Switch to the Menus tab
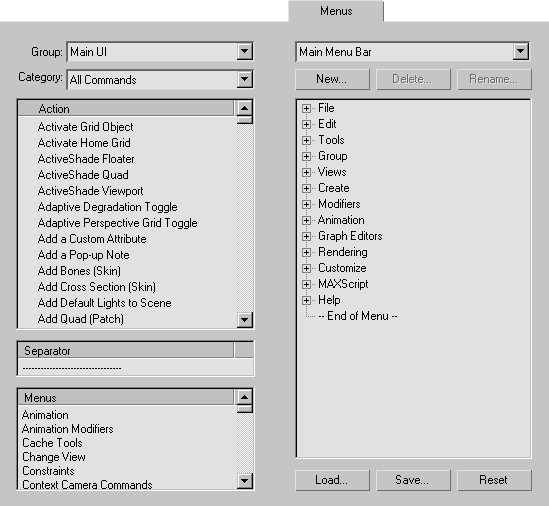 point(336,11)
